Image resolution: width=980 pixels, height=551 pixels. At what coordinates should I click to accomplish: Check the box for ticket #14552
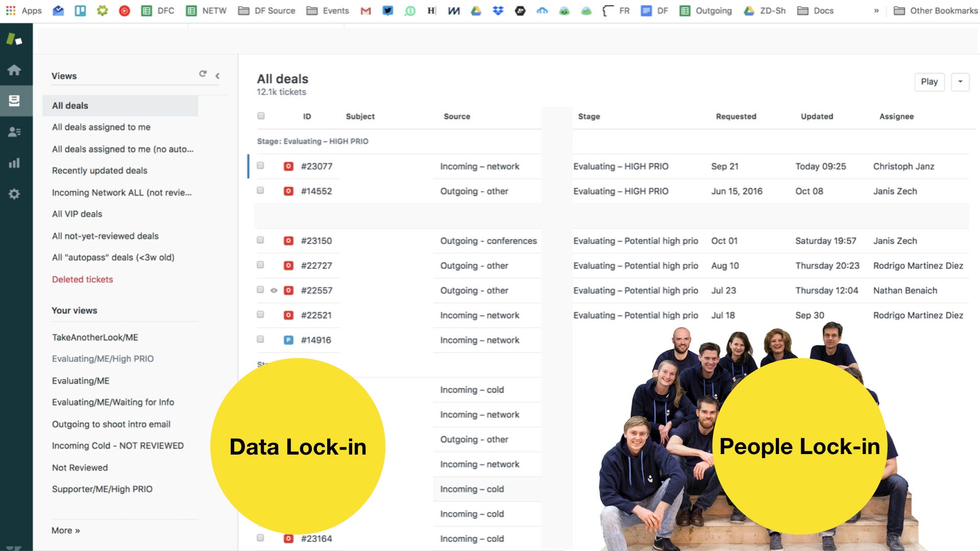coord(260,191)
